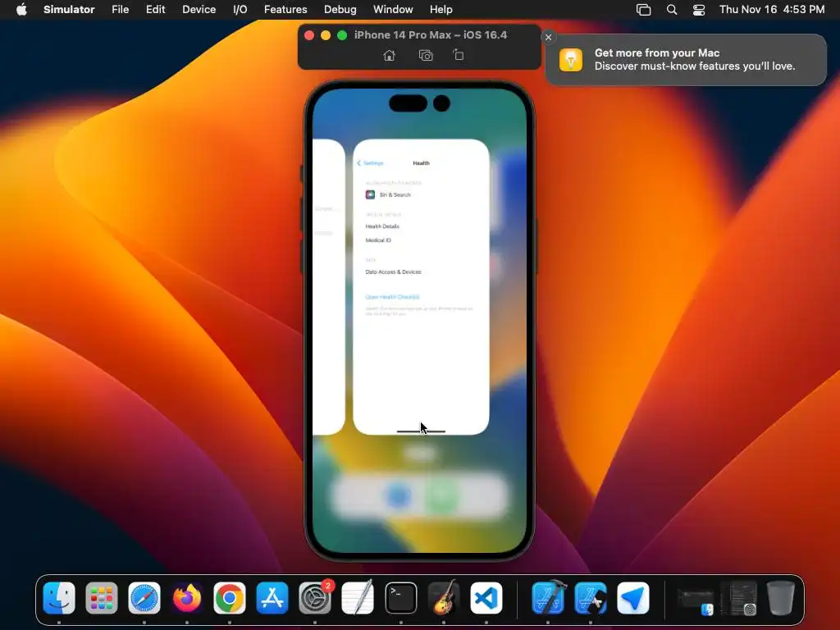The width and height of the screenshot is (840, 630).
Task: Open Control Center in the menu bar
Action: pos(699,10)
